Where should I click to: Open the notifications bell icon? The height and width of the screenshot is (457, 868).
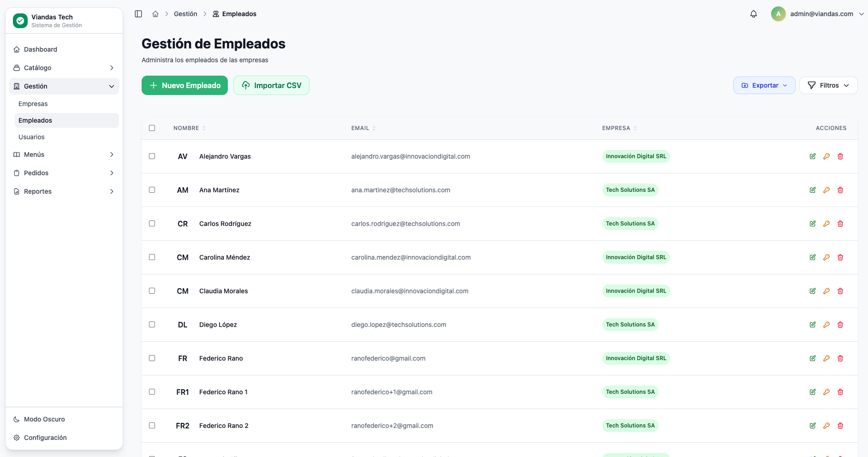[754, 14]
